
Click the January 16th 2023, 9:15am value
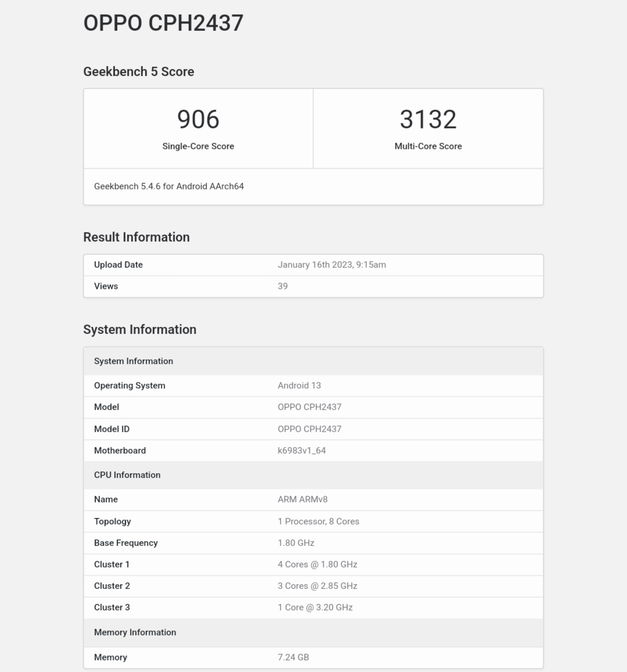tap(332, 265)
